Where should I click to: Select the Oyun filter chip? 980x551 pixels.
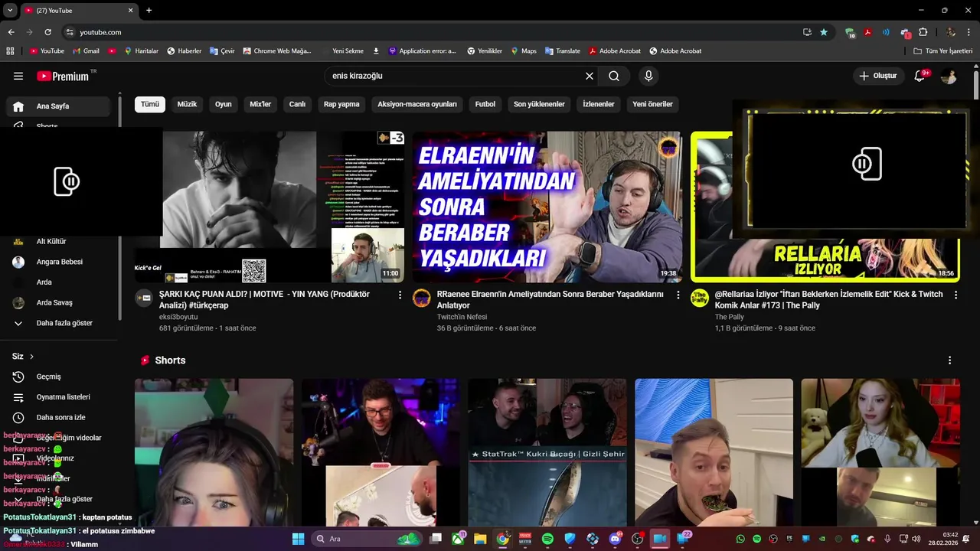click(224, 104)
